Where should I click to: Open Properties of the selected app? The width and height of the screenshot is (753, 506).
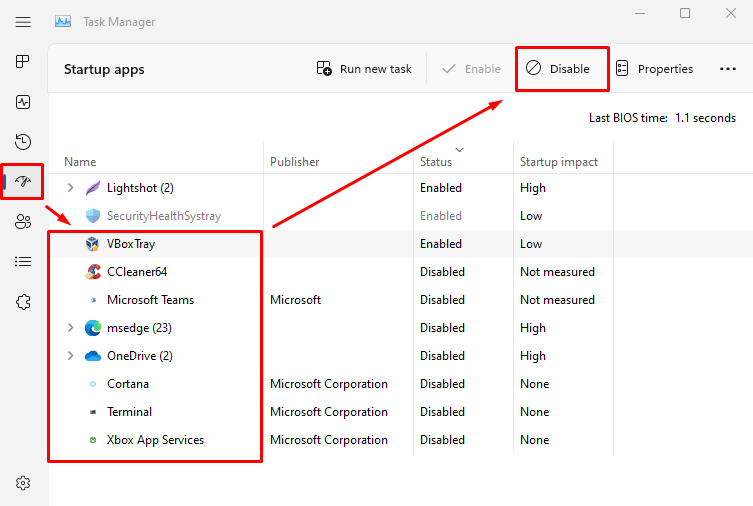point(654,69)
